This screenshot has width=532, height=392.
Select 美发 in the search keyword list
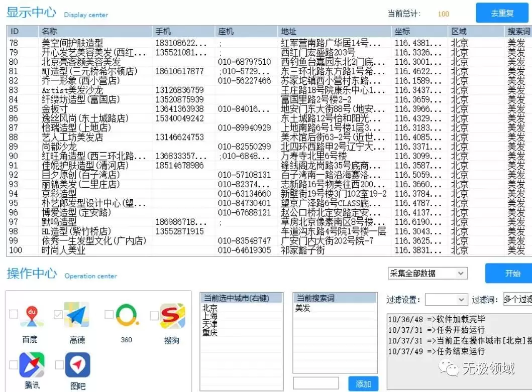(302, 308)
